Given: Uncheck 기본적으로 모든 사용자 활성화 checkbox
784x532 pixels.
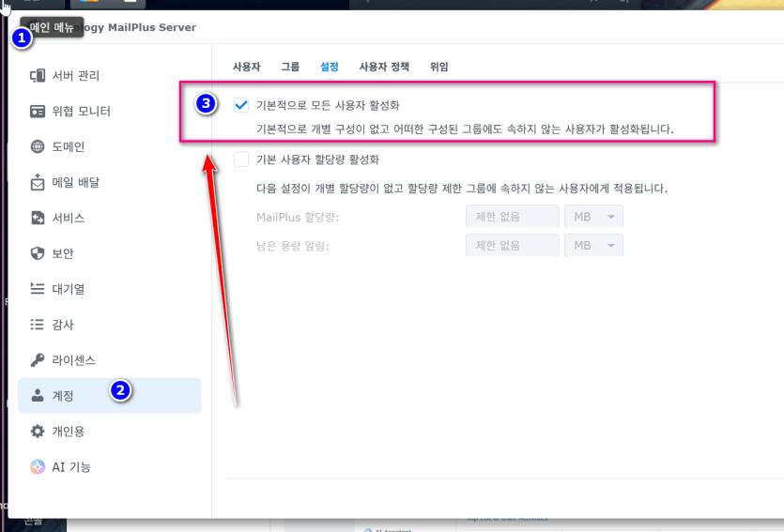Looking at the screenshot, I should [241, 105].
